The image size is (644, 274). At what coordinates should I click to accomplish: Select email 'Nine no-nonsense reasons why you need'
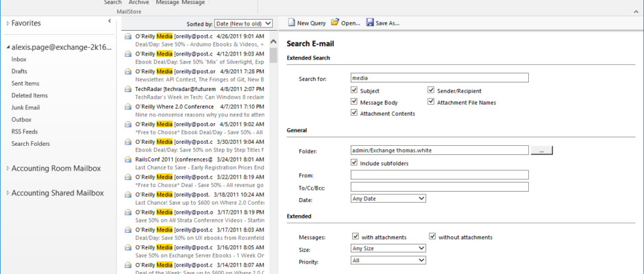click(x=199, y=110)
